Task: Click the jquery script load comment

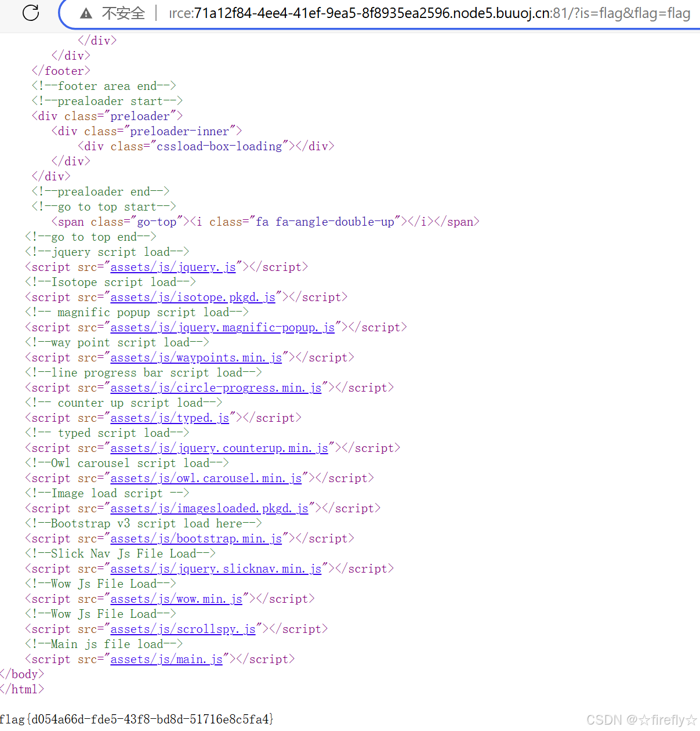Action: 107,252
